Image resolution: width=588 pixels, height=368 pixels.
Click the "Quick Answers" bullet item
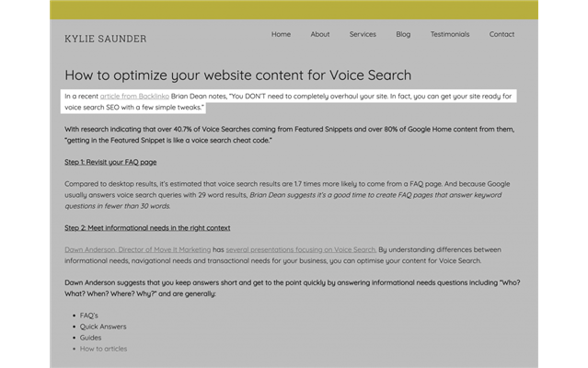[103, 327]
